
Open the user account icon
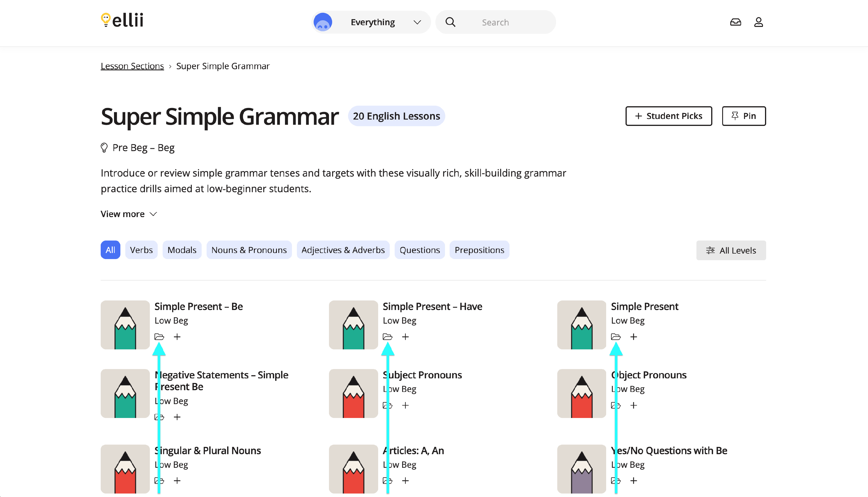[758, 22]
